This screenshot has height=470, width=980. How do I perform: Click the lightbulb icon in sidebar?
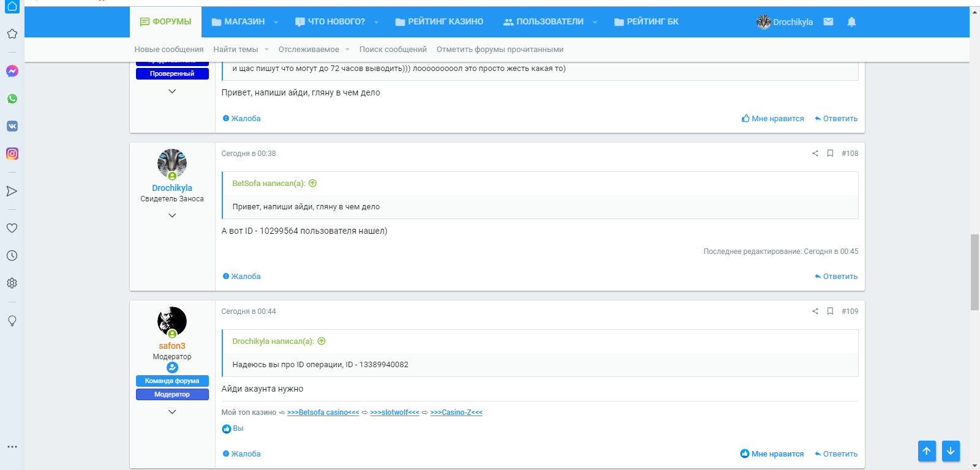12,321
